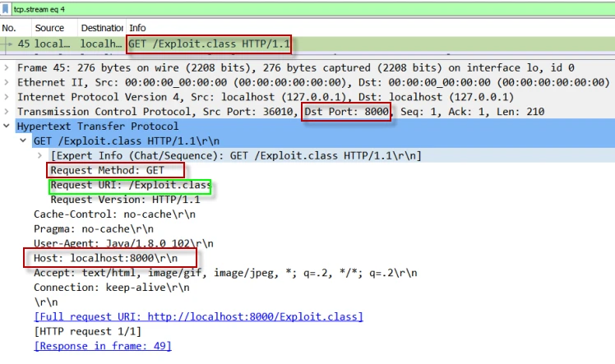
Task: Follow the Response in frame: 49 link
Action: 103,346
